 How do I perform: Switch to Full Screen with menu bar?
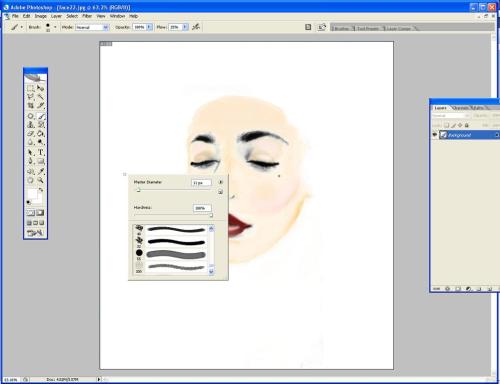coord(35,223)
